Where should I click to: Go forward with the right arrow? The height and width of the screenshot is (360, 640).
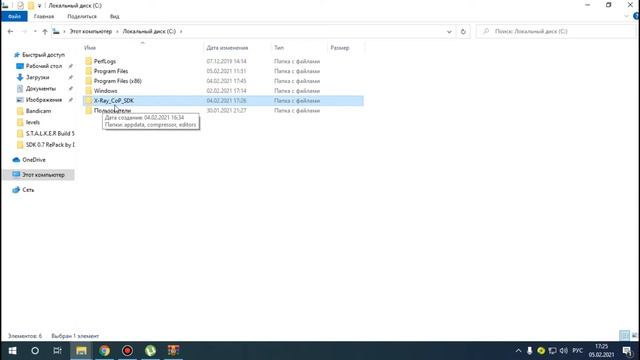(24, 31)
